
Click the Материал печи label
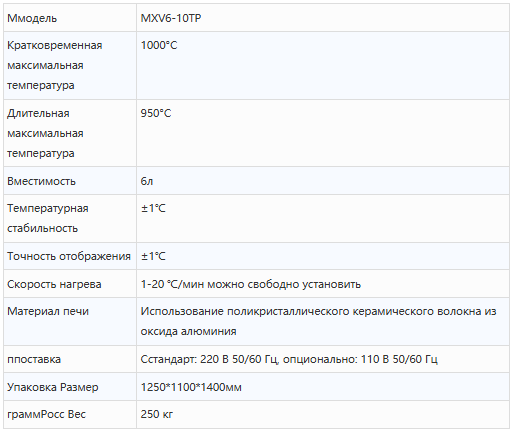[48, 311]
